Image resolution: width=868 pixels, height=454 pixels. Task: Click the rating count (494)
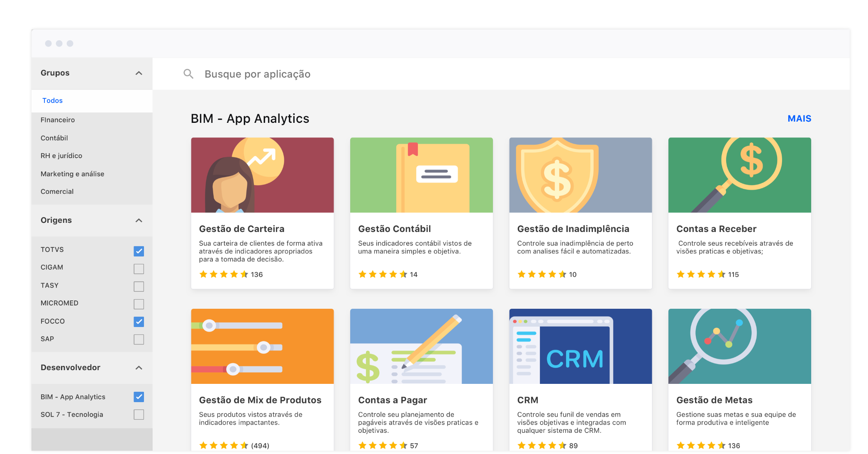[x=260, y=446]
